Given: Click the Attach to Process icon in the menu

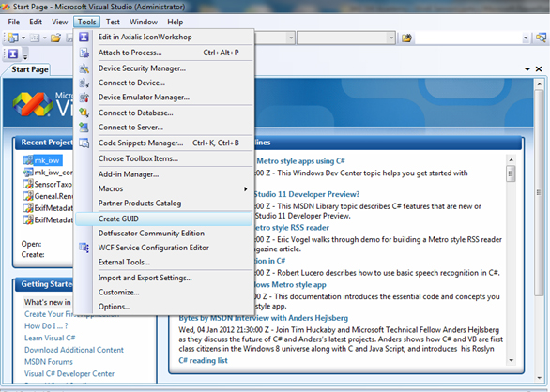Looking at the screenshot, I should 84,53.
